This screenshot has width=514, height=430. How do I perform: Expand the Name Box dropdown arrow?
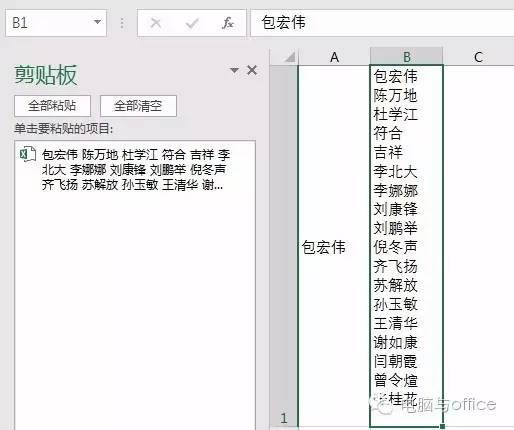click(97, 22)
